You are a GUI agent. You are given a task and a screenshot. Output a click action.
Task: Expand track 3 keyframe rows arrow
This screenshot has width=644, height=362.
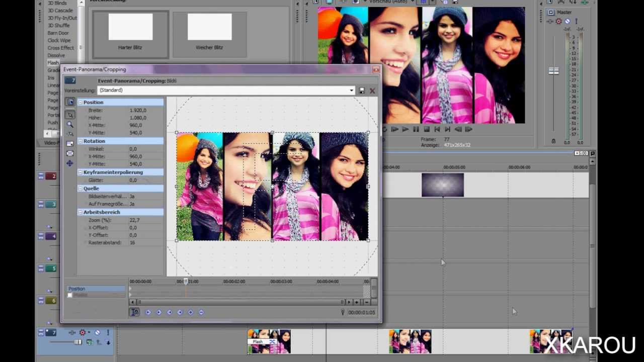[50, 227]
